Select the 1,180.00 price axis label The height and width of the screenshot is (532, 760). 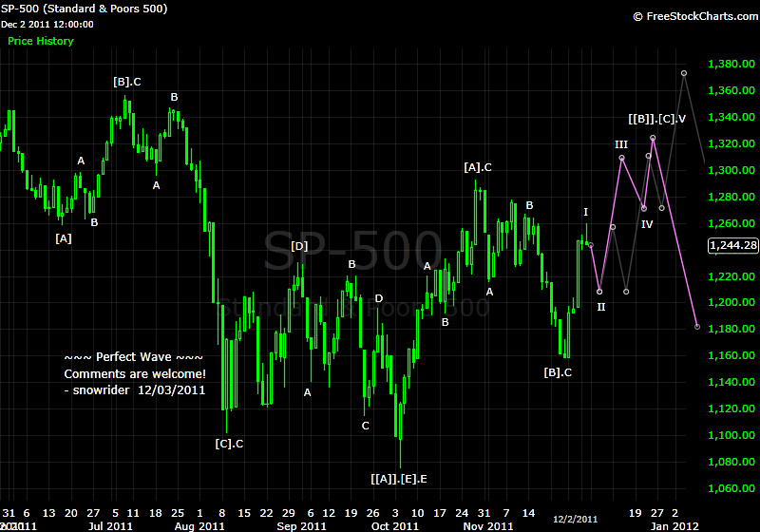coord(731,330)
